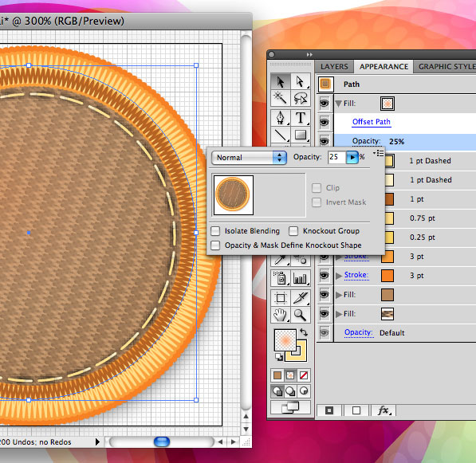Click the Opacity Default link

click(x=359, y=332)
